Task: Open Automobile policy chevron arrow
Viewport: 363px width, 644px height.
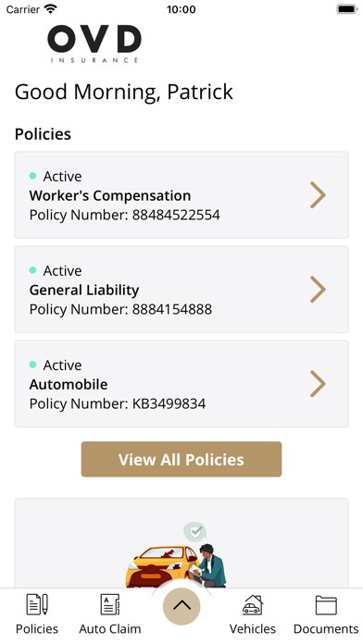Action: 318,384
